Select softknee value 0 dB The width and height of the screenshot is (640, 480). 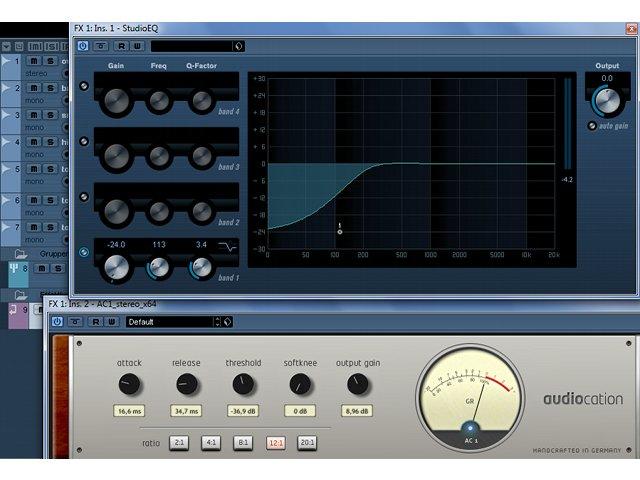[300, 411]
